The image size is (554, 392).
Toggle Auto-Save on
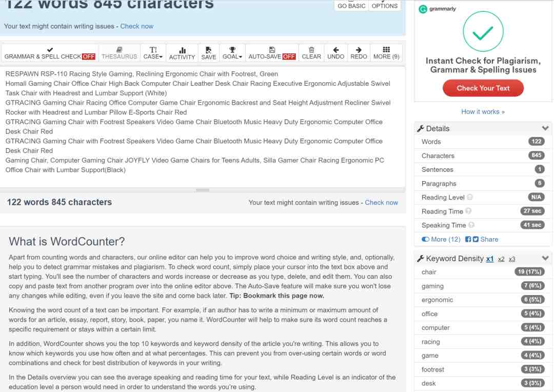272,53
